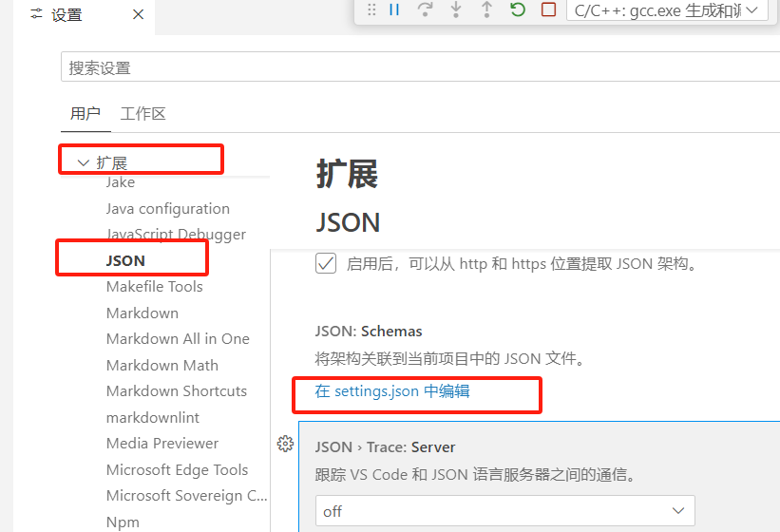780x532 pixels.
Task: Click the Step Into debug arrow
Action: click(x=456, y=9)
